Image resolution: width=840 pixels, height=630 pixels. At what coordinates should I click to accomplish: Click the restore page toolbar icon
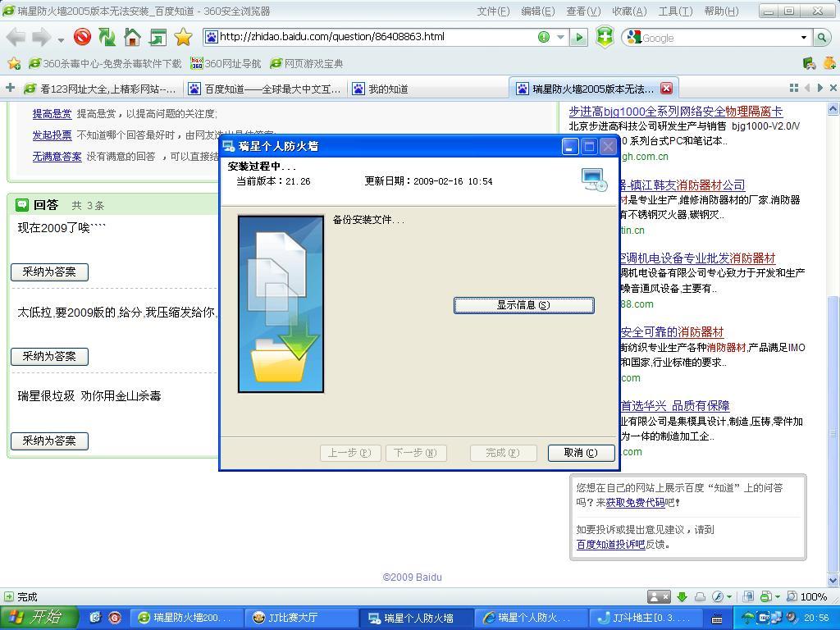(x=157, y=37)
